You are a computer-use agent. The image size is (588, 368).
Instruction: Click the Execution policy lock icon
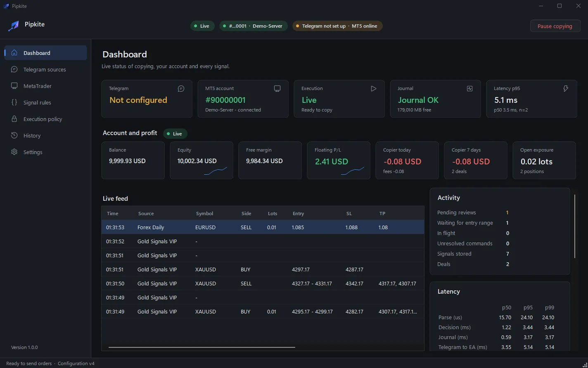14,119
